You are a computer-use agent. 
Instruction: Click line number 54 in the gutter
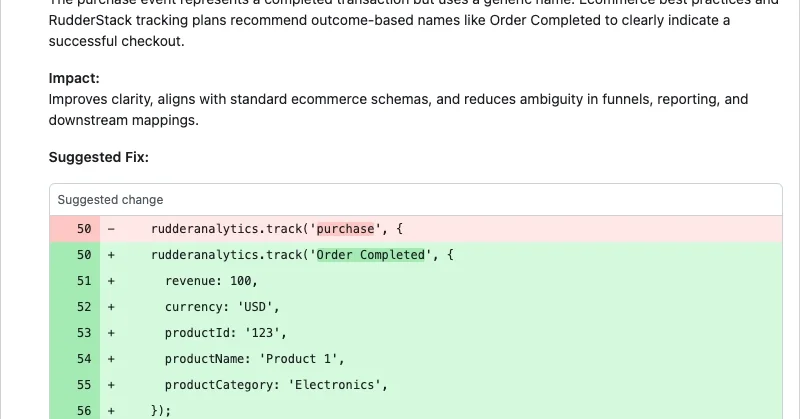84,359
